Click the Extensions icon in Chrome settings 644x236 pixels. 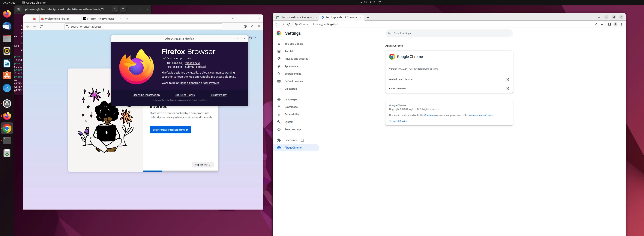279,140
